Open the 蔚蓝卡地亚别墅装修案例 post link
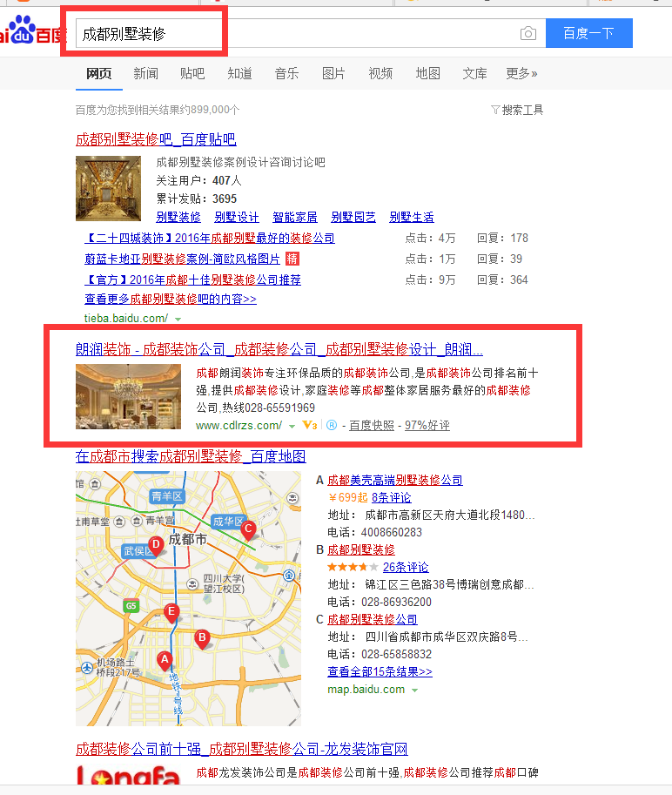 point(183,259)
